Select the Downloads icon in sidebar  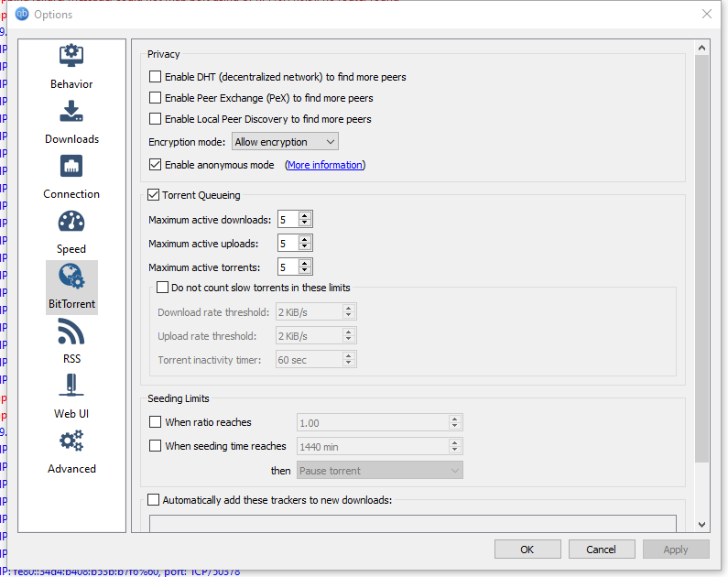(71, 111)
